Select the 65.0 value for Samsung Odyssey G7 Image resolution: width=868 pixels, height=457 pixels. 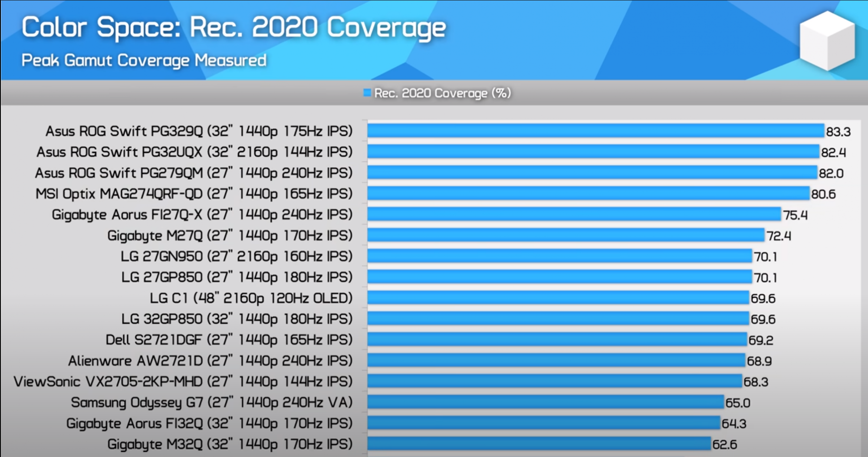738,403
